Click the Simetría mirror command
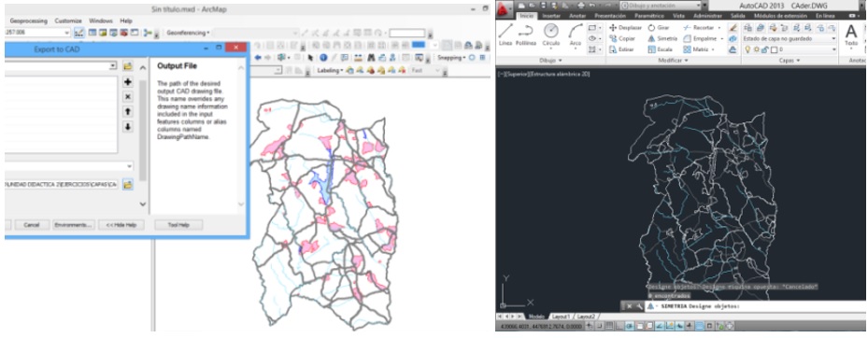This screenshot has height=338, width=868. pos(659,38)
